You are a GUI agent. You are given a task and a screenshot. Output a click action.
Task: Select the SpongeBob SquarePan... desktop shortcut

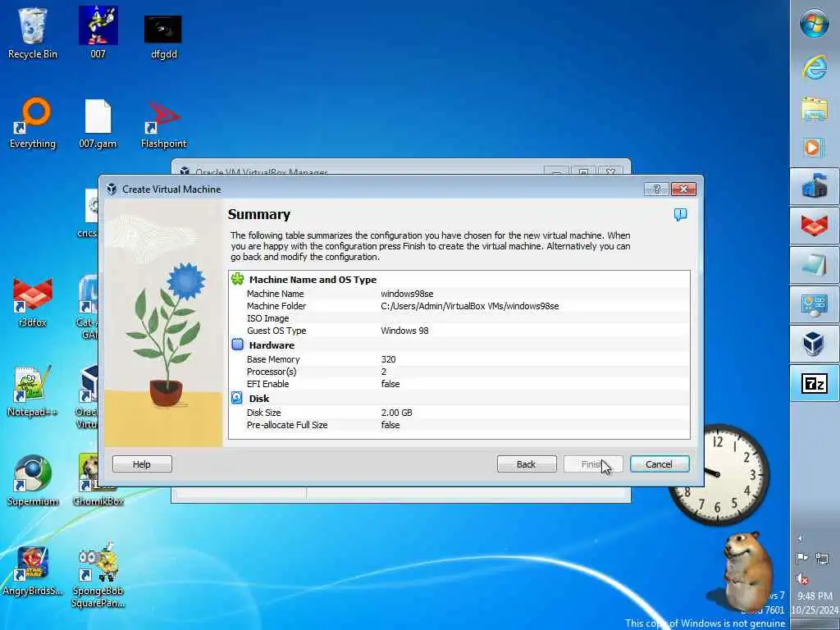[x=98, y=576]
